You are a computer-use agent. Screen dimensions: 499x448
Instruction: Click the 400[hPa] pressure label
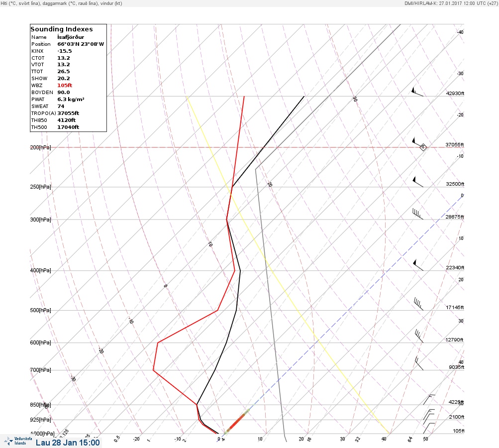40,270
